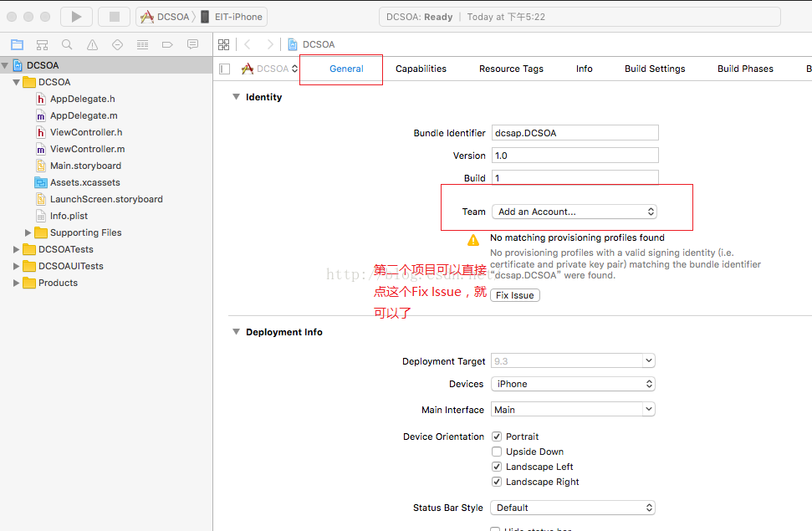The image size is (812, 531).
Task: Open the Test navigator diamond icon
Action: (x=118, y=44)
